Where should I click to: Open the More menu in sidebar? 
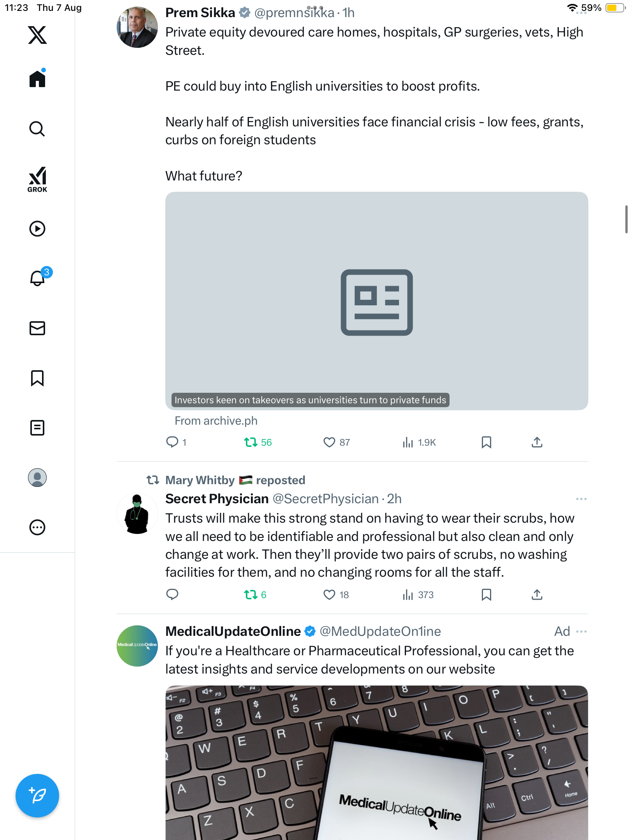coord(37,527)
